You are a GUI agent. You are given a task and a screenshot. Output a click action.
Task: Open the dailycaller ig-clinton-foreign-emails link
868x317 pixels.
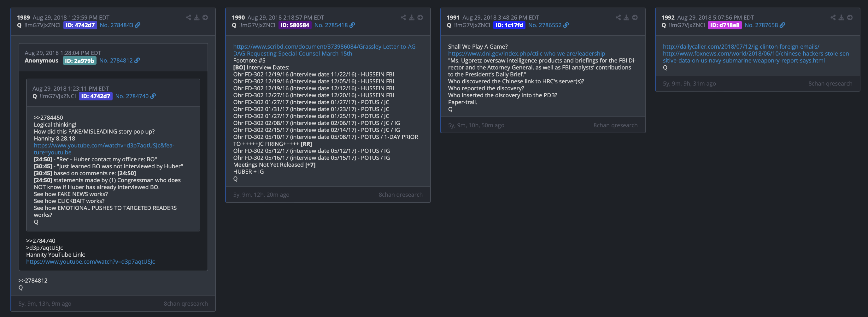[x=741, y=46]
